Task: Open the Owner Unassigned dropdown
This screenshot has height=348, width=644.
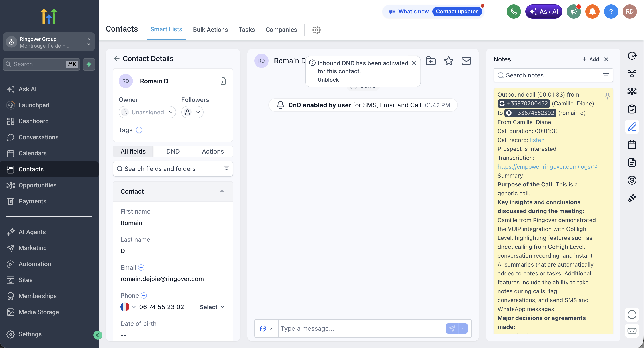Action: click(x=147, y=112)
